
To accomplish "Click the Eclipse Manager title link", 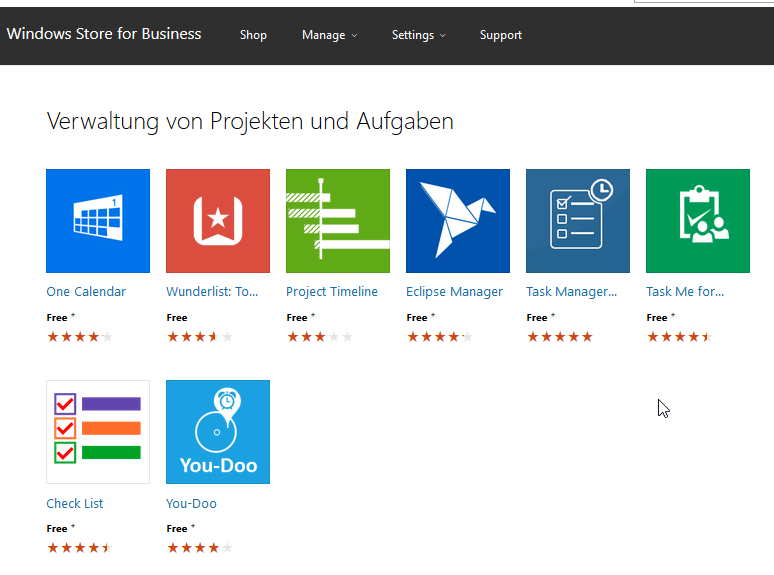I will pyautogui.click(x=454, y=292).
